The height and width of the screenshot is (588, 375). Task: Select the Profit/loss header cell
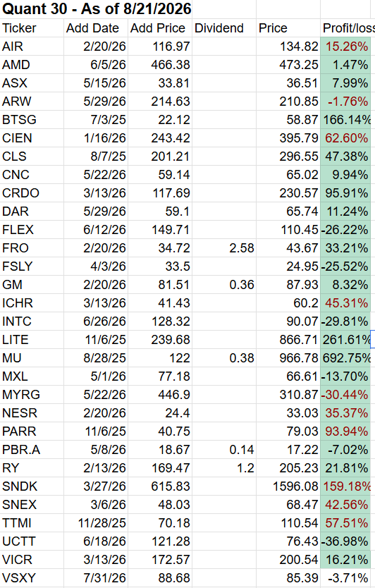(348, 27)
